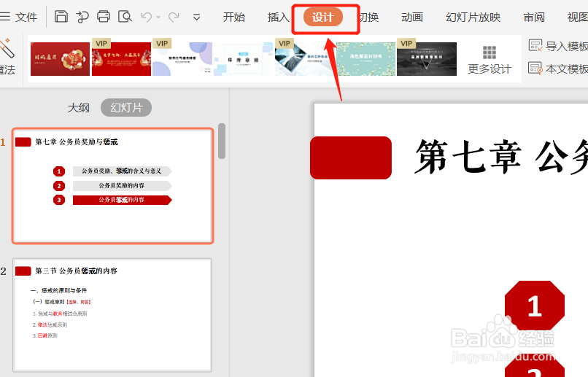Apply the teal floral design template
The image size is (588, 377).
[x=365, y=59]
